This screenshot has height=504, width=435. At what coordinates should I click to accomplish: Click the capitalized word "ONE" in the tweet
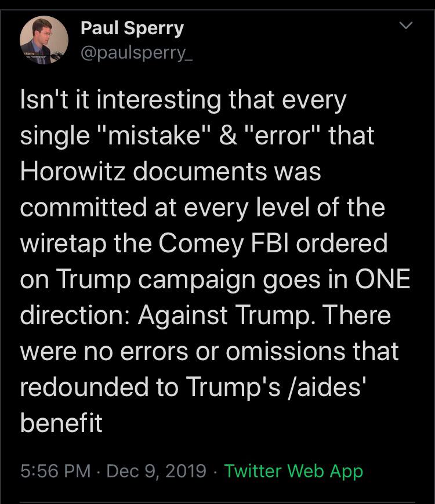383,278
